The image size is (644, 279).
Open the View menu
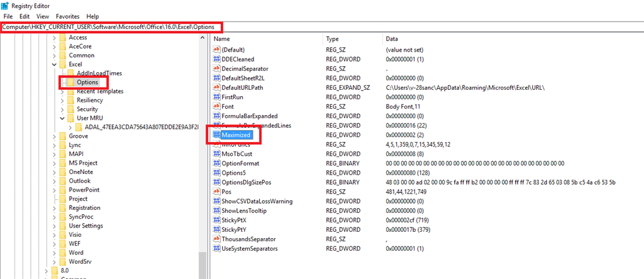(x=43, y=16)
